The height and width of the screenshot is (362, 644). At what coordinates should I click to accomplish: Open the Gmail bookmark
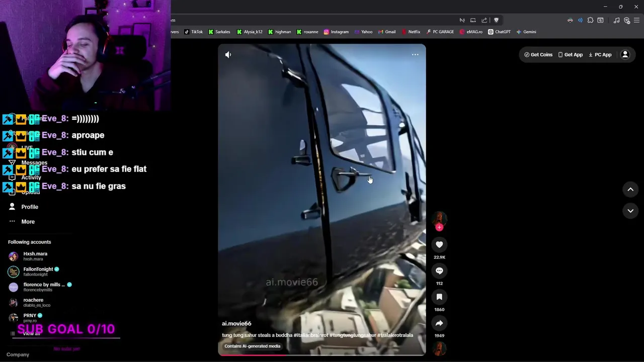coord(387,32)
